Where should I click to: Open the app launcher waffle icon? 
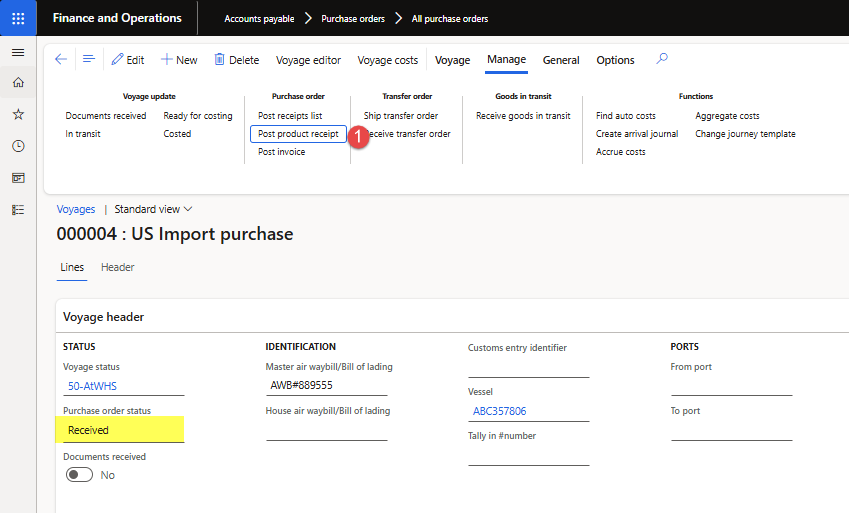(x=18, y=18)
